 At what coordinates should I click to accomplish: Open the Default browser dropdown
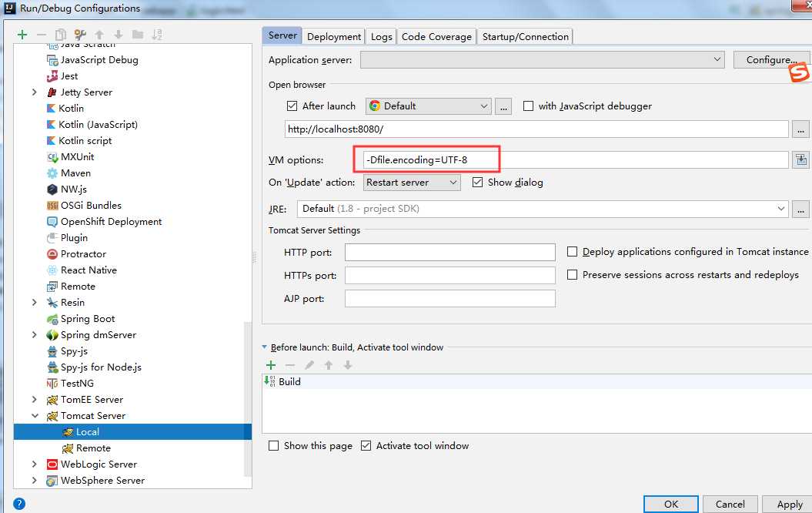428,106
